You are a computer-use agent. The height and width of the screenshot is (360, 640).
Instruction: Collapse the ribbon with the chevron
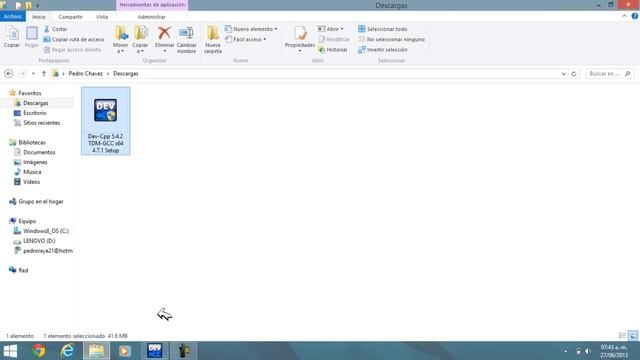[x=624, y=16]
